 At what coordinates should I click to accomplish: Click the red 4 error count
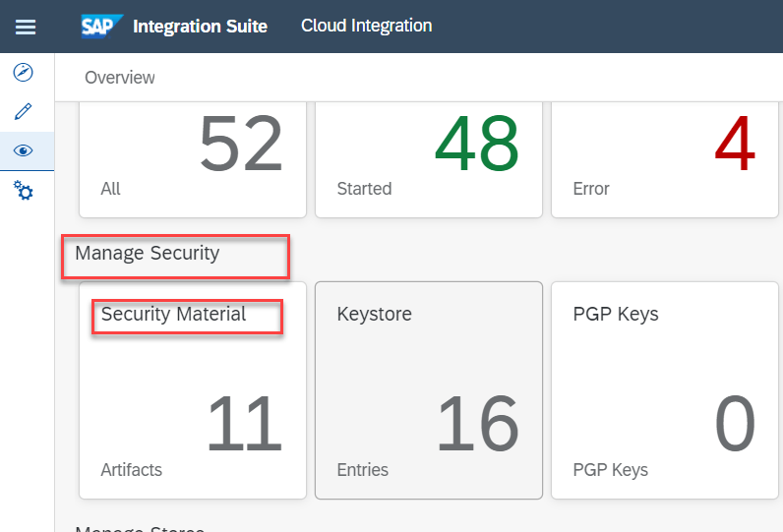pyautogui.click(x=734, y=146)
